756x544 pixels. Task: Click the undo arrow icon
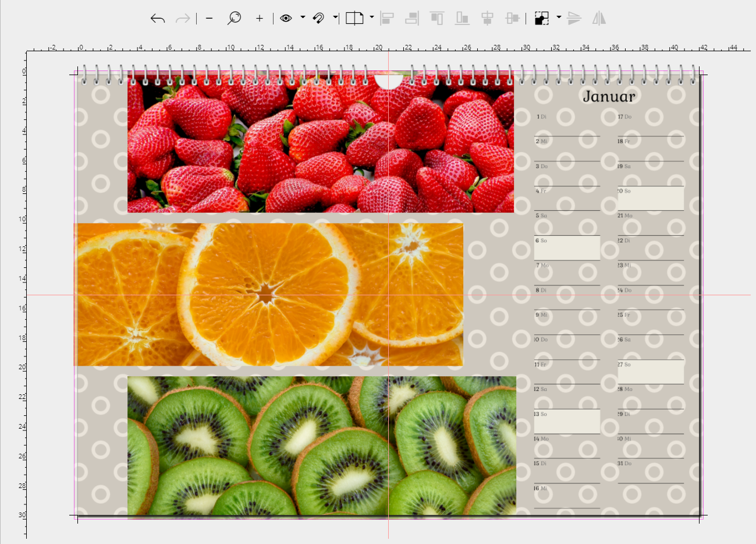(158, 19)
